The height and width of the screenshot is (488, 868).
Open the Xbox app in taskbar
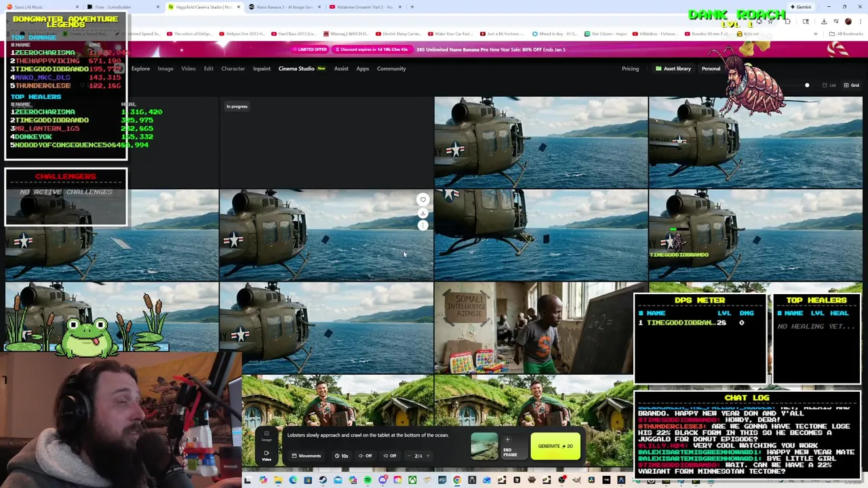click(412, 481)
